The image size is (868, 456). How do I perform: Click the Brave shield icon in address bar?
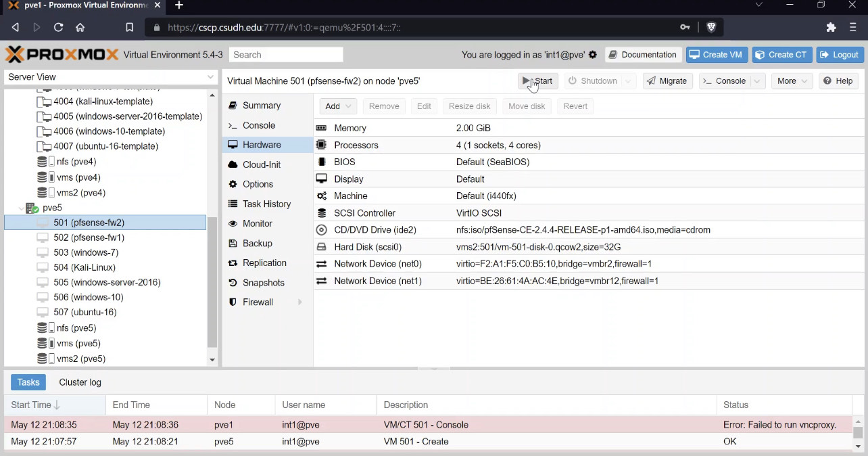711,28
